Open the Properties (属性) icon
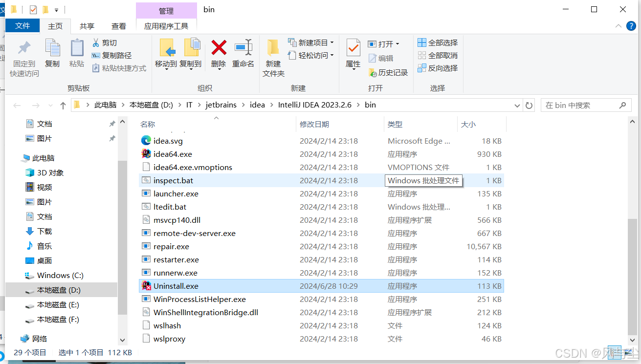The height and width of the screenshot is (364, 641). point(353,48)
